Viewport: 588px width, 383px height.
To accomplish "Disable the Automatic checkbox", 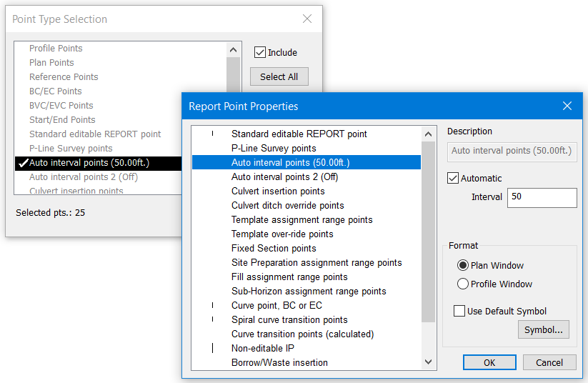I will 453,178.
